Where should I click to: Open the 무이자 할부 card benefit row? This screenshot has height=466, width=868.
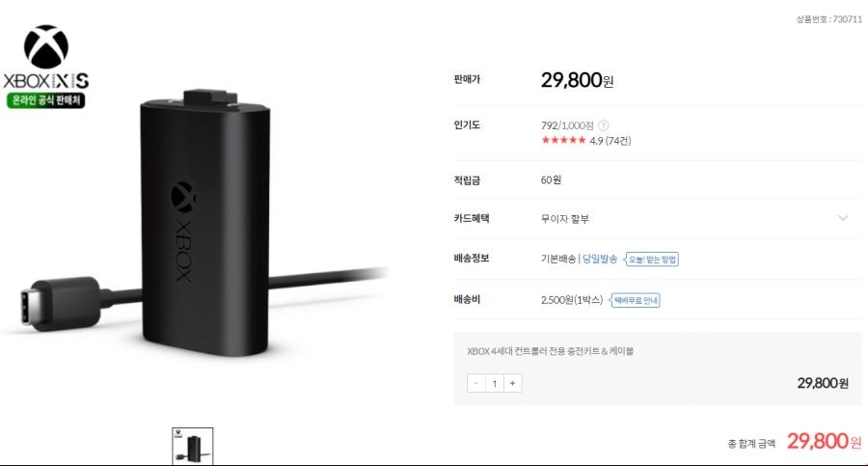click(658, 218)
